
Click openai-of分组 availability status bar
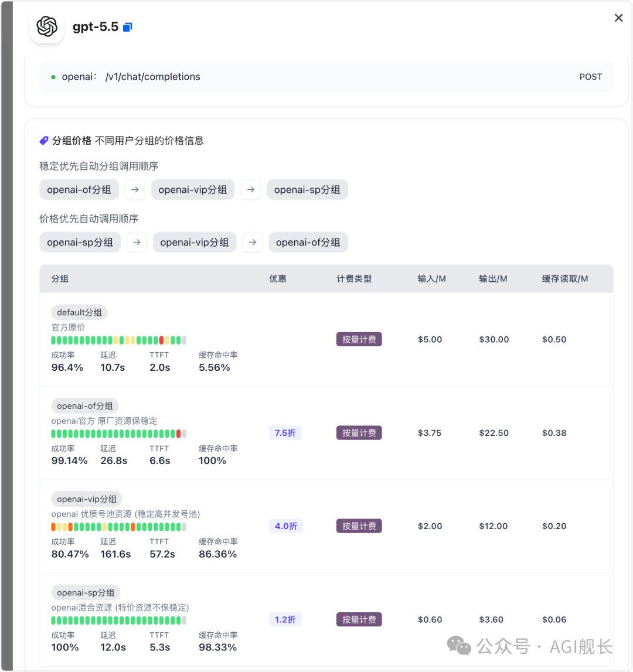[x=119, y=434]
